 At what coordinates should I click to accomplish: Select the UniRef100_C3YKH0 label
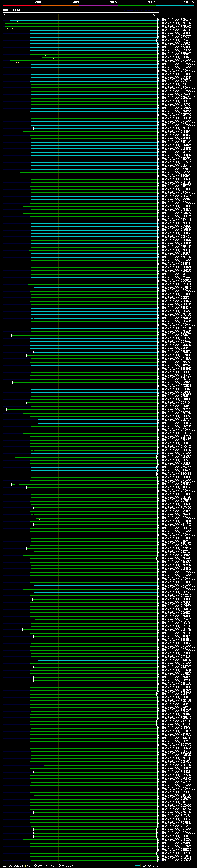176,78
